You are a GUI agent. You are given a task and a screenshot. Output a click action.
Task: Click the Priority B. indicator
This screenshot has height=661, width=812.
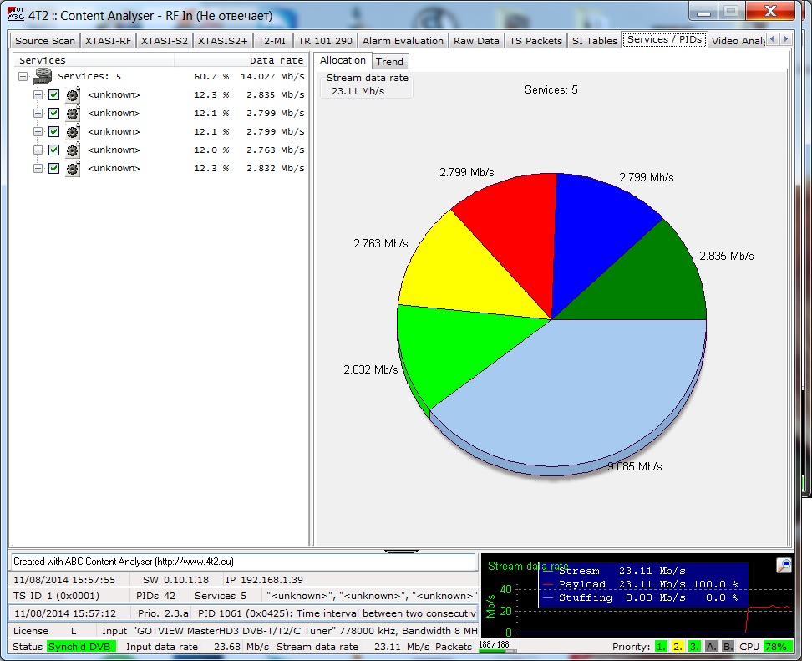[x=728, y=647]
